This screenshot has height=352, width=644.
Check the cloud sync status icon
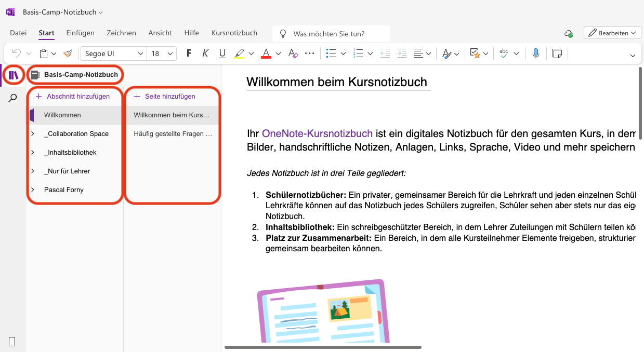pos(569,33)
